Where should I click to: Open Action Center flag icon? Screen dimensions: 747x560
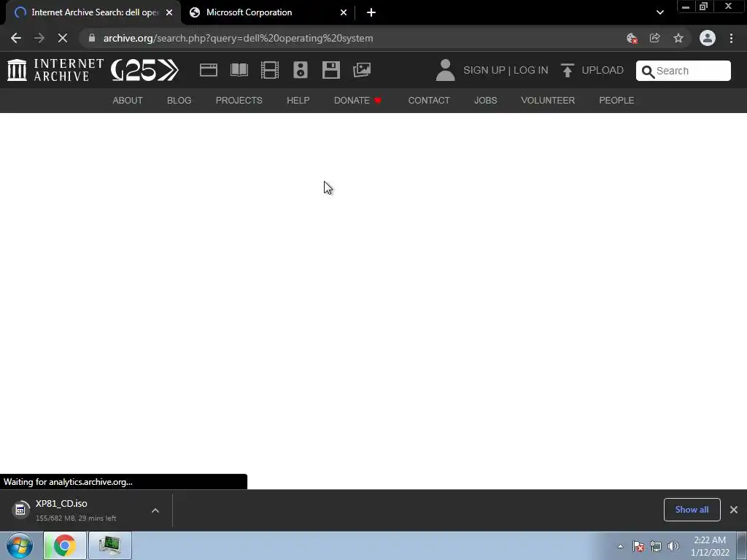tap(638, 546)
